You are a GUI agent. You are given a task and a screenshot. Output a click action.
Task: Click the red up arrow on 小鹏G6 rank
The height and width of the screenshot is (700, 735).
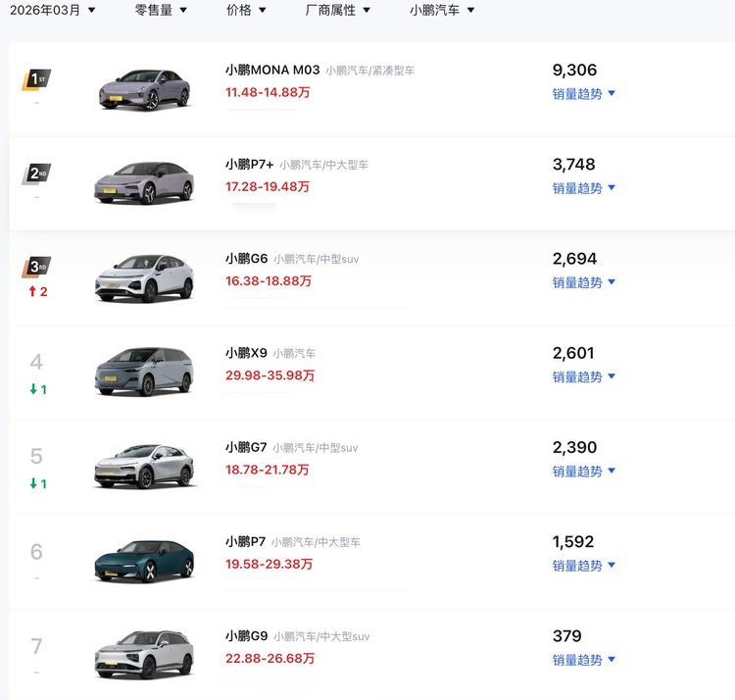click(x=32, y=291)
